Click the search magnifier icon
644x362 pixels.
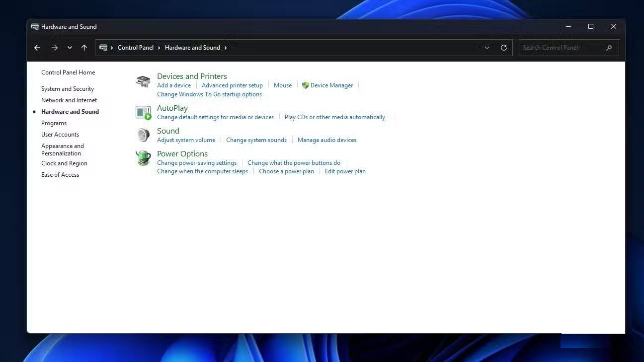(609, 48)
